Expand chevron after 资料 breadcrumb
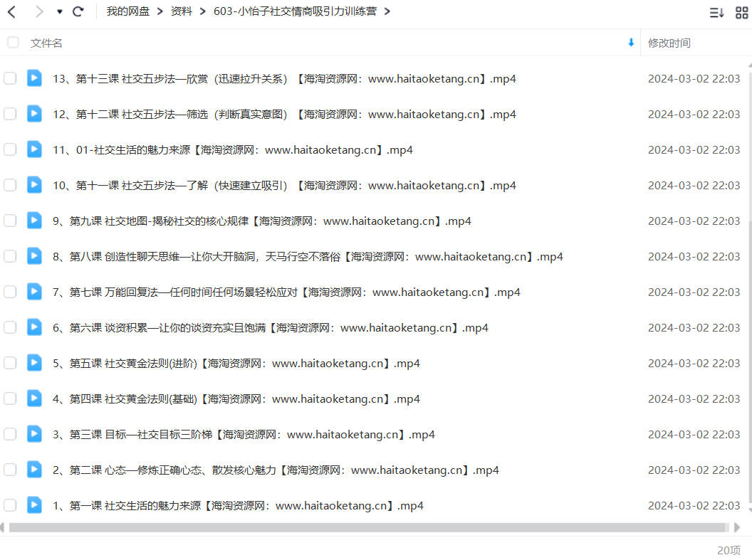Image resolution: width=752 pixels, height=560 pixels. point(203,11)
